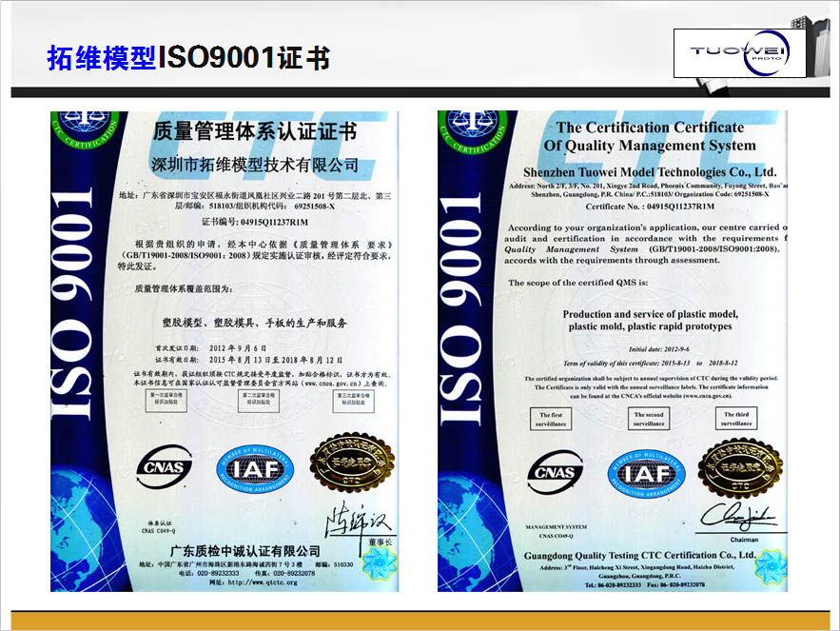Click the 第二次监审合格 label box

(259, 401)
